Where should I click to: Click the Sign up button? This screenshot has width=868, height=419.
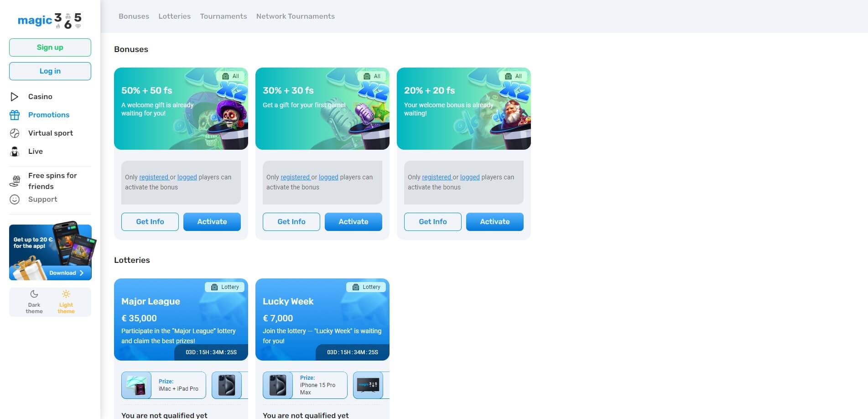50,47
